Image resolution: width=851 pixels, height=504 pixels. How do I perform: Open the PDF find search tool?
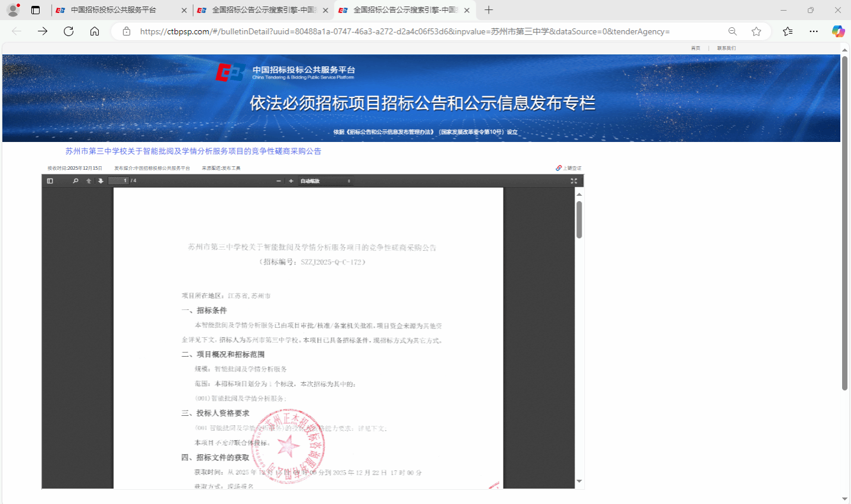pos(75,181)
